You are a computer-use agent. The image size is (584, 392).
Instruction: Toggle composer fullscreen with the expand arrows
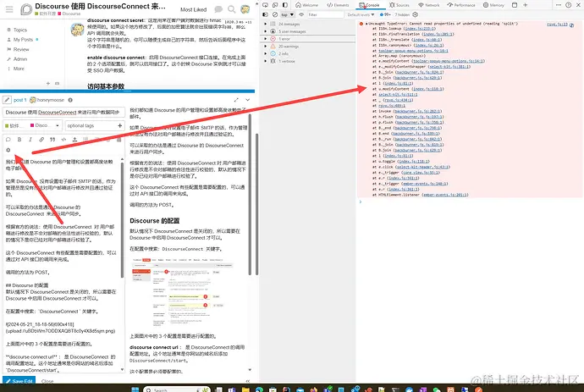pos(236,100)
